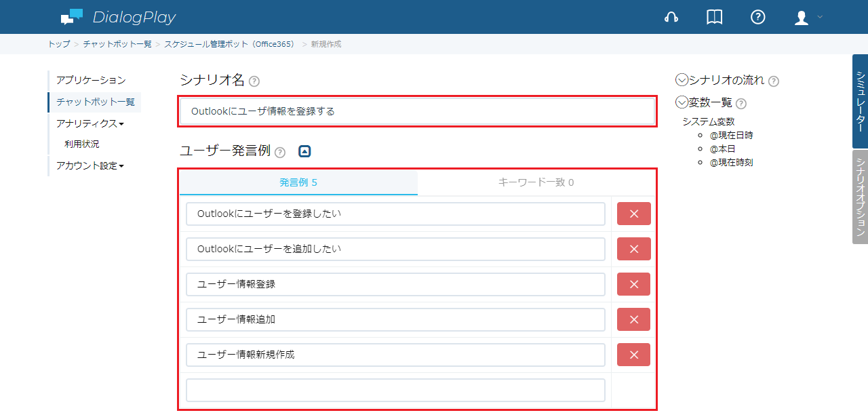Remove the ユーザー情報登録 example
Screen dimensions: 868x417
click(634, 284)
